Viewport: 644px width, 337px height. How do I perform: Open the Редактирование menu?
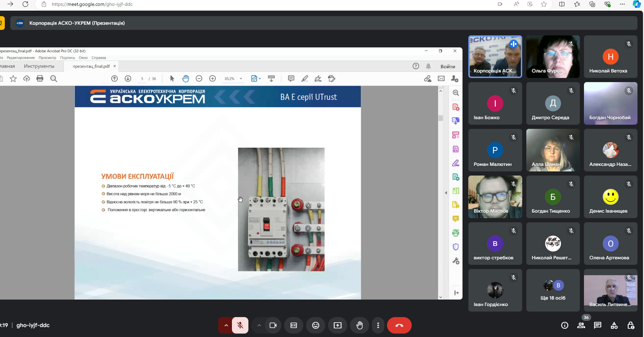21,58
